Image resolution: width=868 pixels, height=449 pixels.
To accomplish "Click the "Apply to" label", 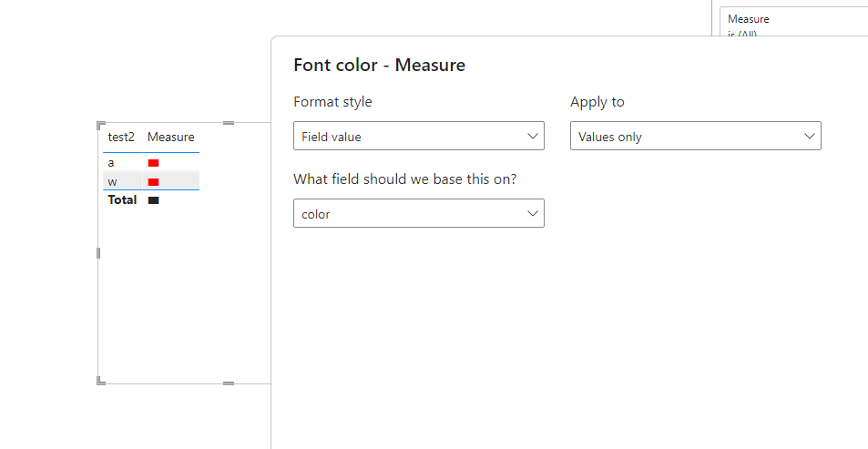I will coord(597,102).
